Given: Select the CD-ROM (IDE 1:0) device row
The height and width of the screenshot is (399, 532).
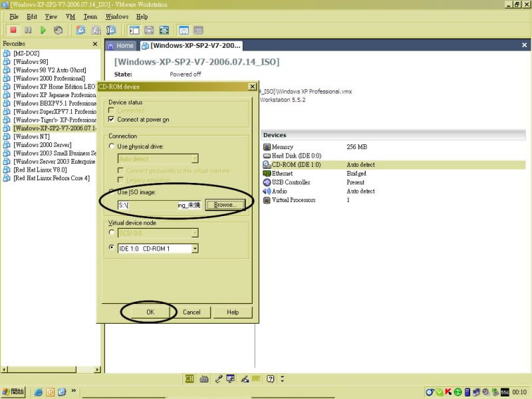Looking at the screenshot, I should point(394,164).
